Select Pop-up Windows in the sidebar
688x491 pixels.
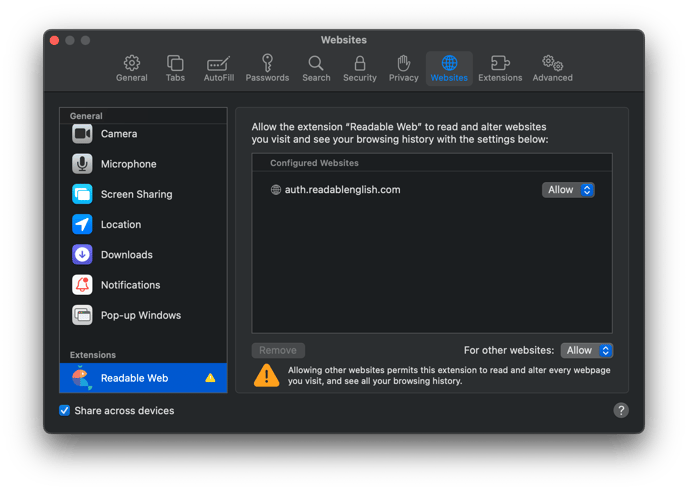point(143,315)
